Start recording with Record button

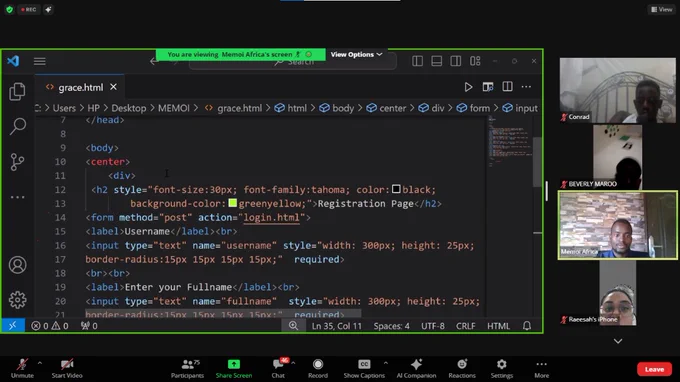[x=318, y=369]
